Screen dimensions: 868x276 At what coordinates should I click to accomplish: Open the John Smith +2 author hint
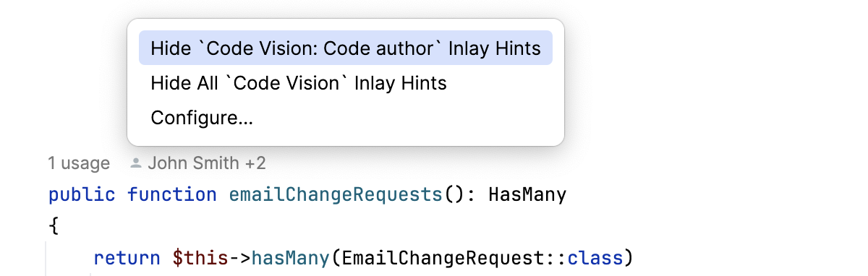206,163
